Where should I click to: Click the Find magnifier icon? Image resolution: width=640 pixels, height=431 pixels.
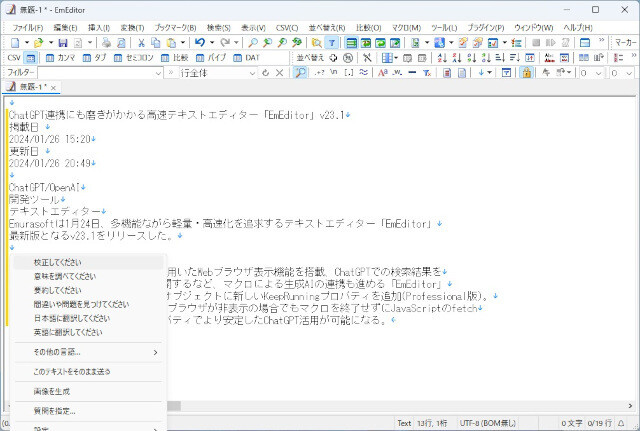click(x=253, y=42)
